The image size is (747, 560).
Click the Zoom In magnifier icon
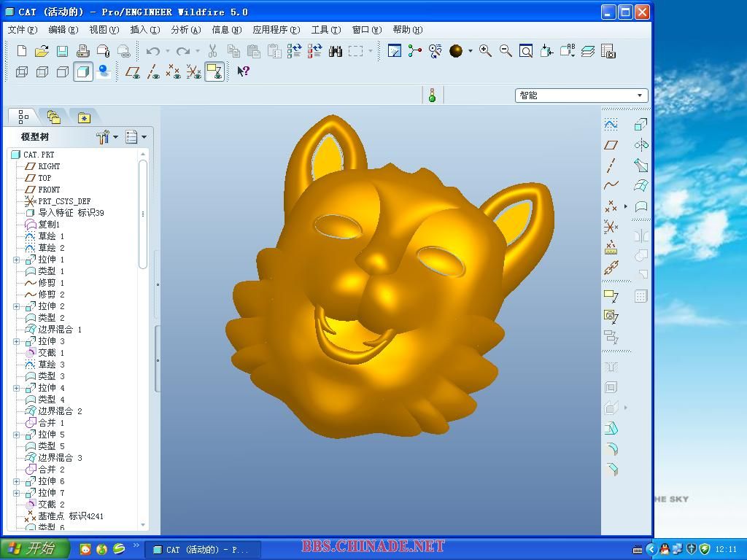click(485, 51)
